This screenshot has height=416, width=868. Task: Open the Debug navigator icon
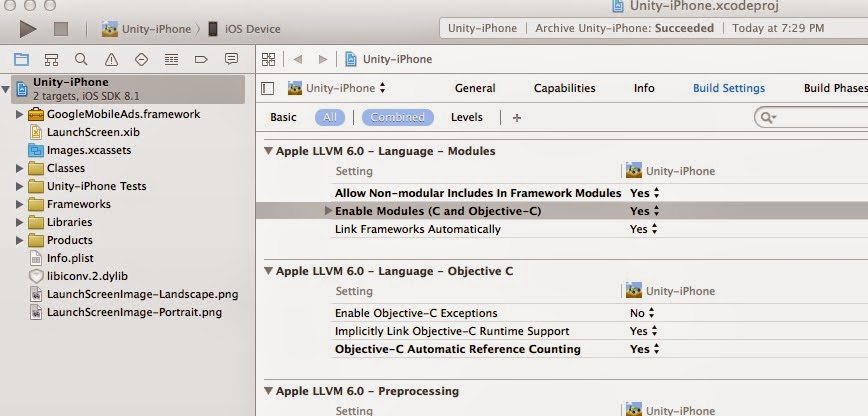171,59
